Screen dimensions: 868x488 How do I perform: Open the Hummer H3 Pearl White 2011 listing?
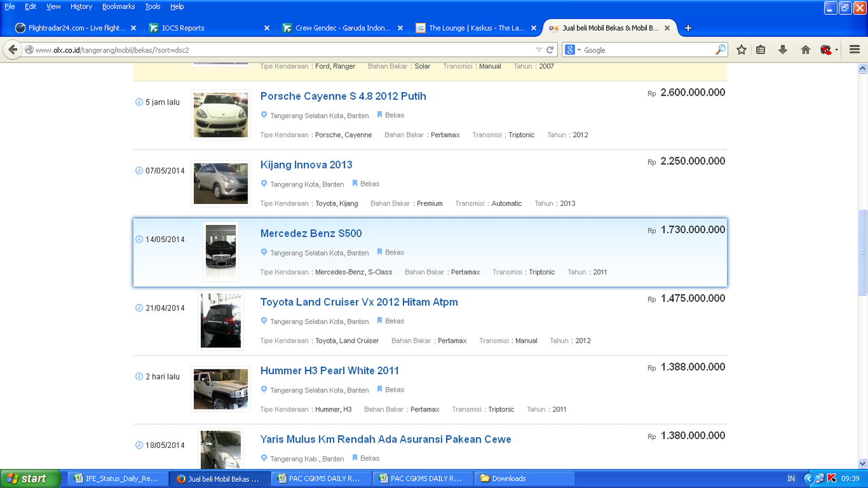click(330, 371)
